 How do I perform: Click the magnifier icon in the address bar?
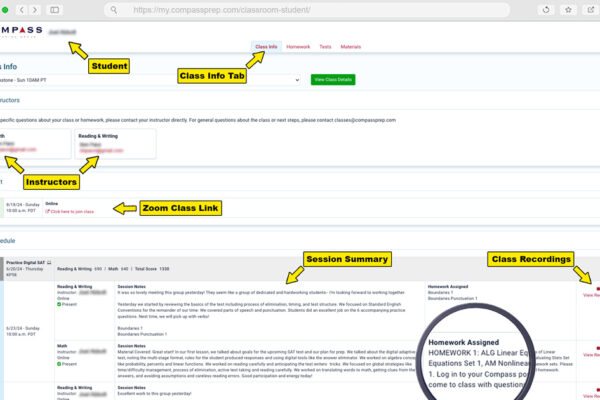coord(114,10)
